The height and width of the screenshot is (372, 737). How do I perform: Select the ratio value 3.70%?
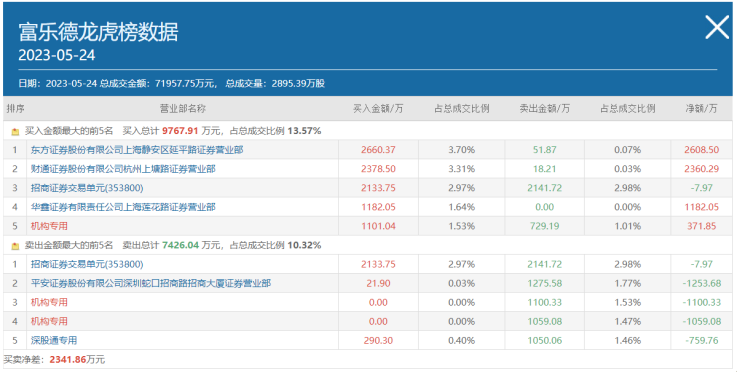click(x=462, y=150)
